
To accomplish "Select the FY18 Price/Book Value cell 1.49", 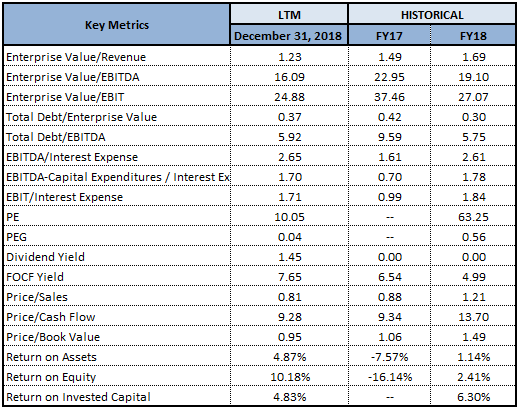I will tap(473, 337).
